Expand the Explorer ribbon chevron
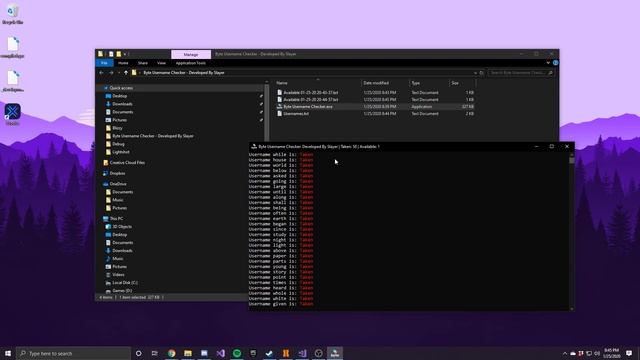This screenshot has width=640, height=360. (x=548, y=63)
